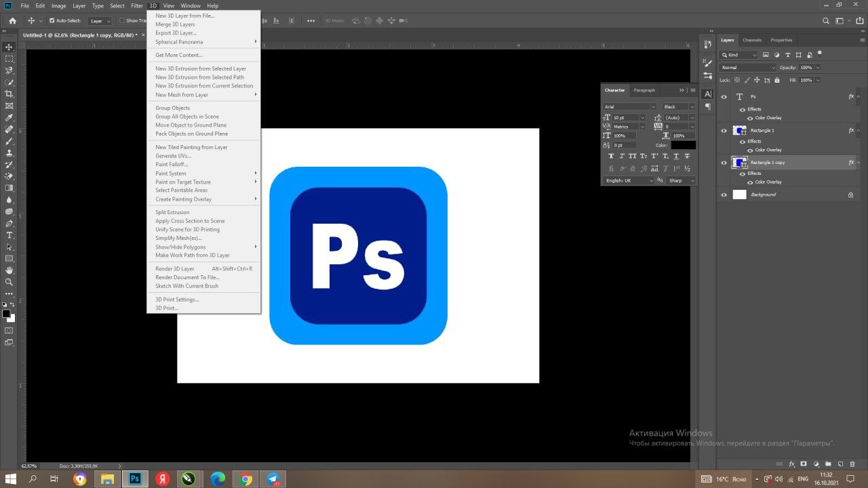Hide the Rectangle 1 copy layer

[724, 163]
